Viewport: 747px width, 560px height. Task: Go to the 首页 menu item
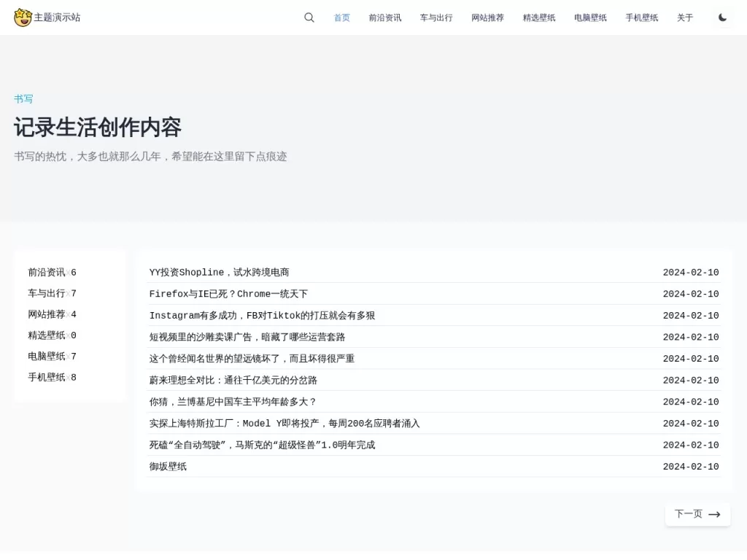point(341,17)
